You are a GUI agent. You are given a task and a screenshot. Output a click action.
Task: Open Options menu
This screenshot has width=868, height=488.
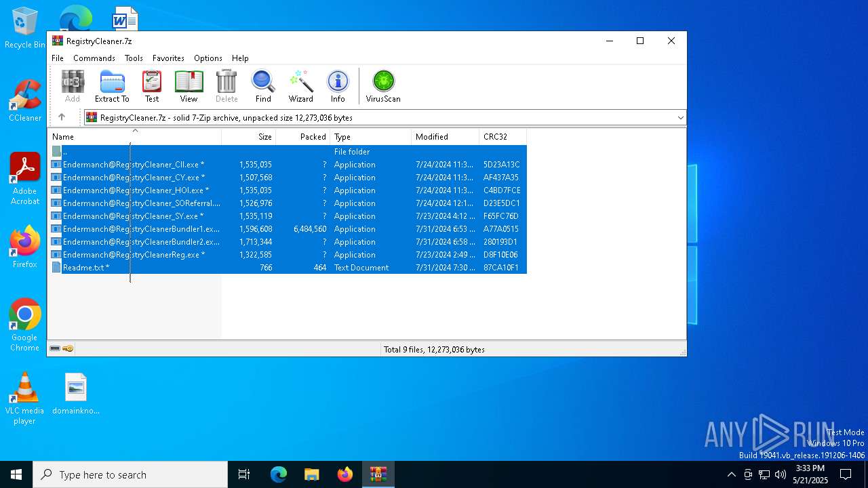(x=208, y=58)
